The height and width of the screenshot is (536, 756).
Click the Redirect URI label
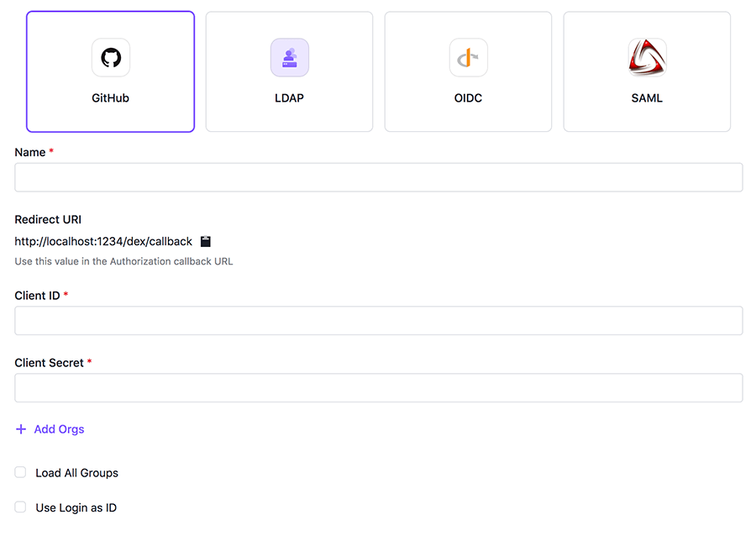[x=48, y=219]
